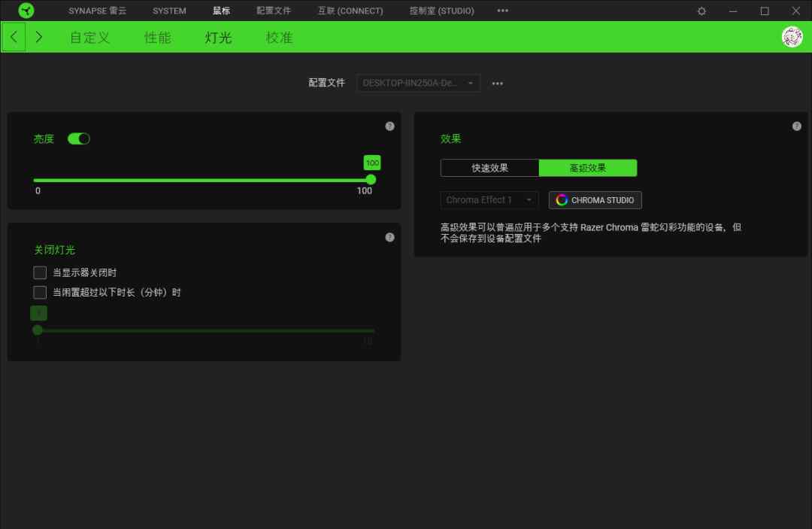Go back with the left arrow
Viewport: 812px width, 529px height.
coord(14,37)
